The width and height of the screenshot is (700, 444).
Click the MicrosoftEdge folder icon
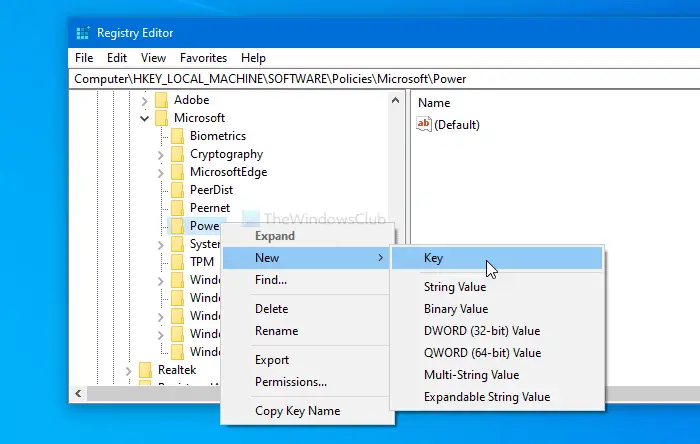tap(177, 172)
